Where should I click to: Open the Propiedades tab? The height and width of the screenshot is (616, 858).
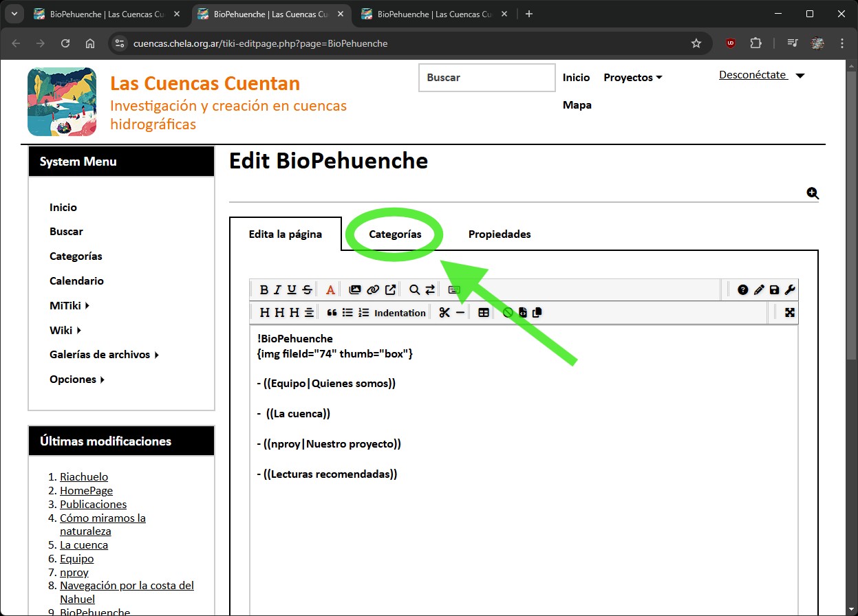click(x=500, y=234)
